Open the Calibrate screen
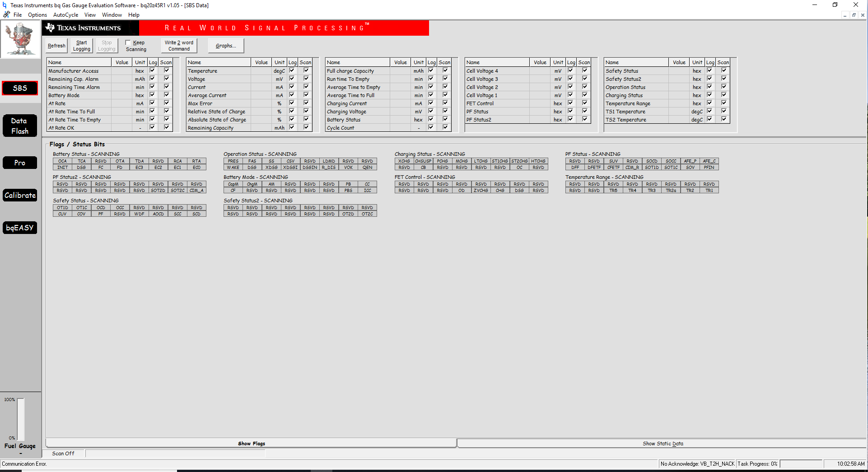 20,195
